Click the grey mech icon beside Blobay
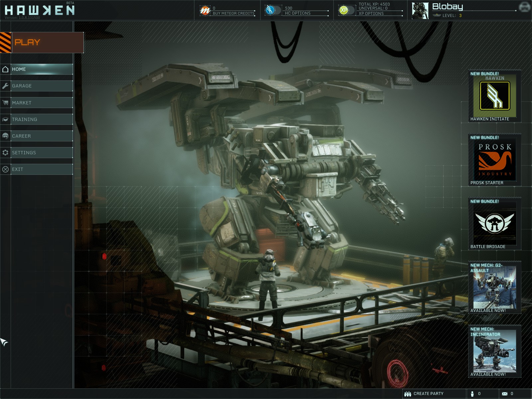 pos(524,7)
